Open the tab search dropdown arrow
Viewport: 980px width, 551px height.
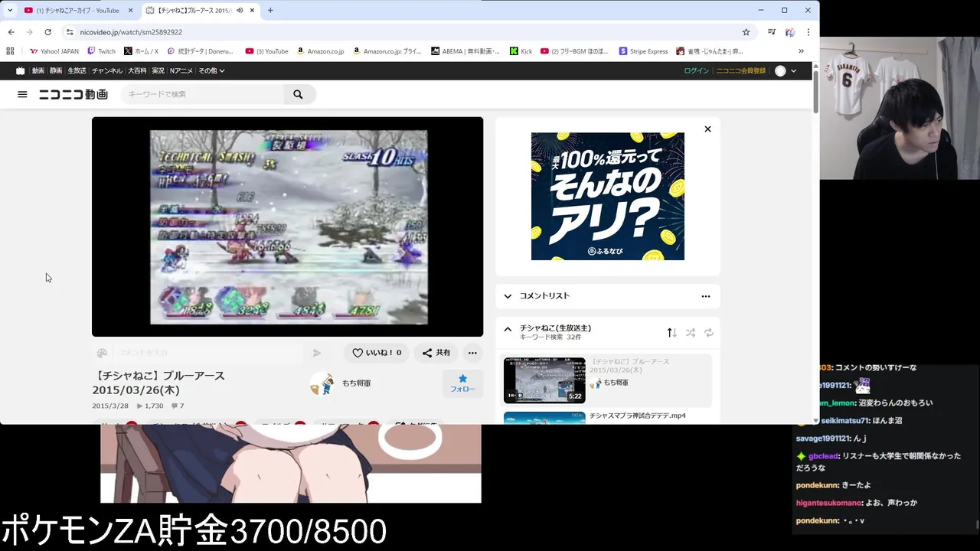click(9, 10)
